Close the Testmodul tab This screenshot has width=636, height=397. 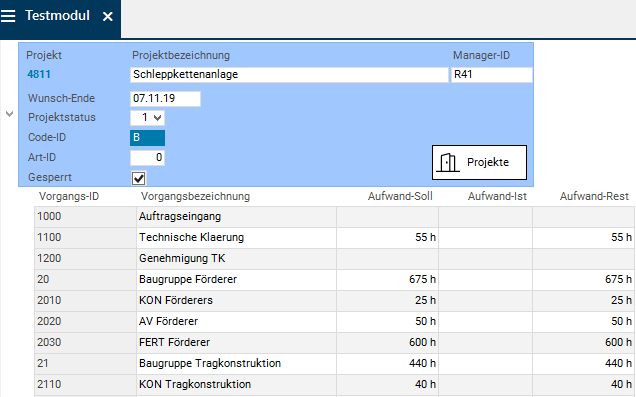107,17
